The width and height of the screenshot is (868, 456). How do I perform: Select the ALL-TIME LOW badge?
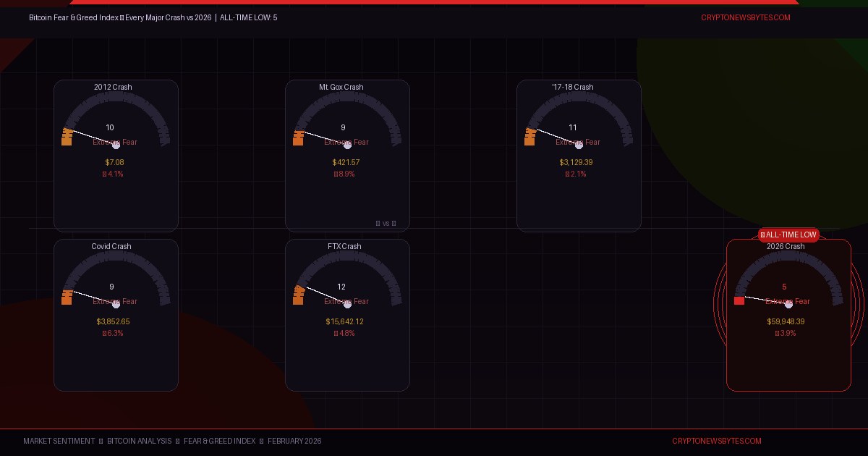(788, 235)
